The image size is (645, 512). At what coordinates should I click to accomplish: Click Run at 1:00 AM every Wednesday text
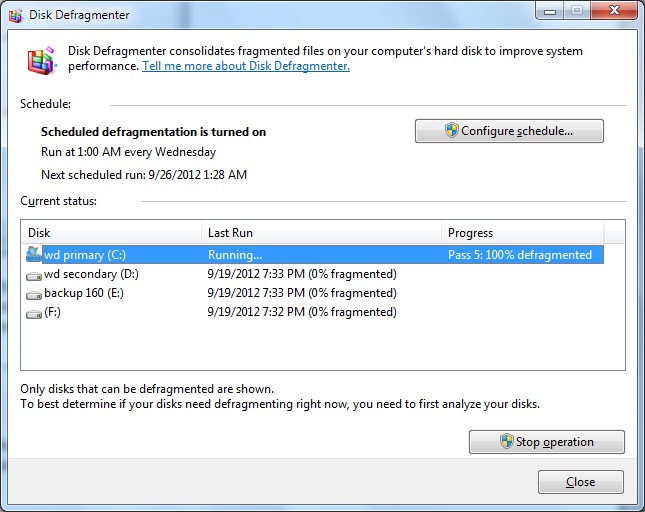(128, 152)
